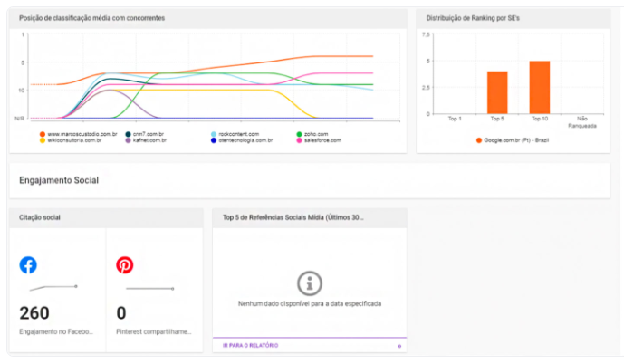Screen dimensions: 624x364
Task: Click the kafnet.com.br legend label
Action: click(x=149, y=140)
